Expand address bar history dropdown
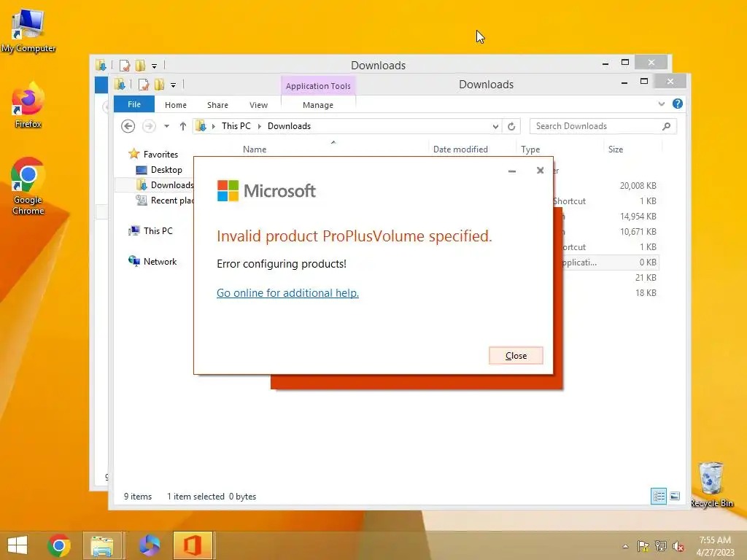This screenshot has height=560, width=747. tap(495, 126)
